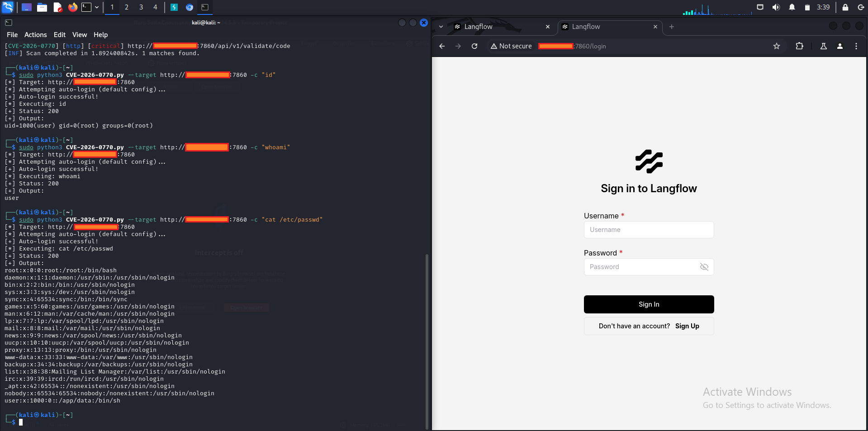Open the Chrome extensions puzzle icon

[x=799, y=46]
